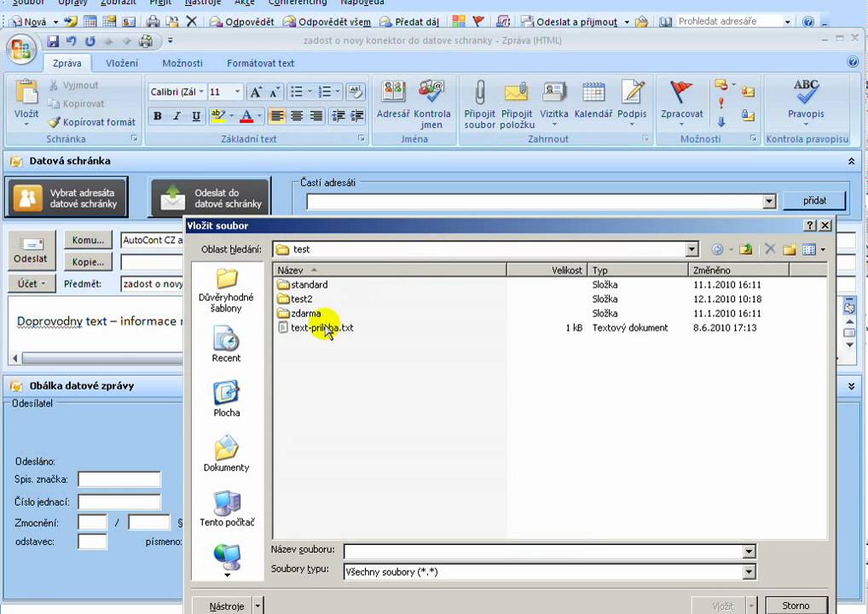Toggle bold formatting
This screenshot has width=868, height=614.
click(x=158, y=116)
